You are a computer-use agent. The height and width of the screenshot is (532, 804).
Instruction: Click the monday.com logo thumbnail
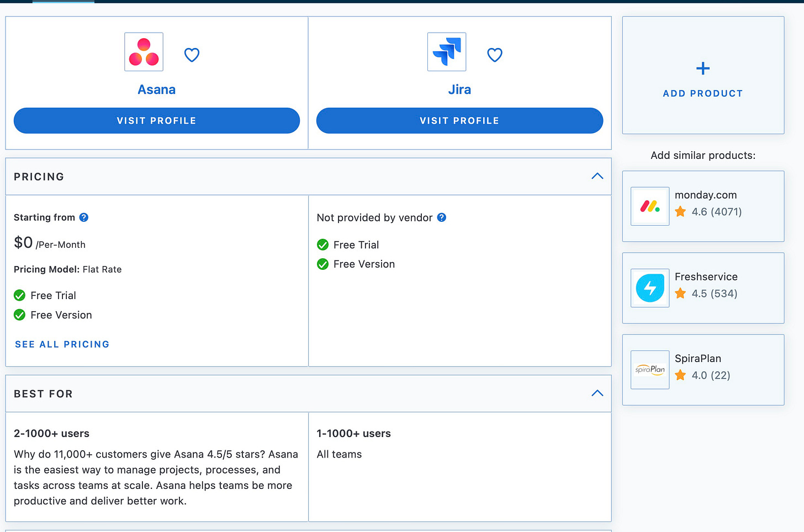pos(650,206)
